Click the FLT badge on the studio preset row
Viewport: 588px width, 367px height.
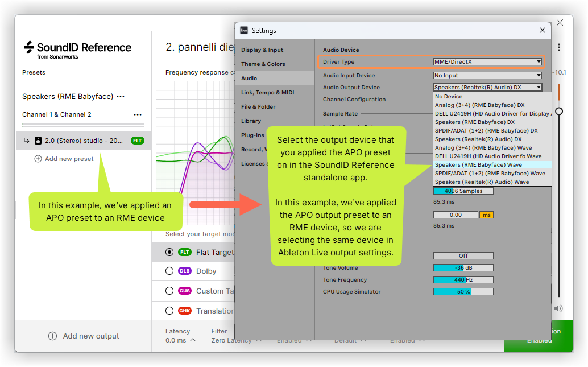pos(138,141)
